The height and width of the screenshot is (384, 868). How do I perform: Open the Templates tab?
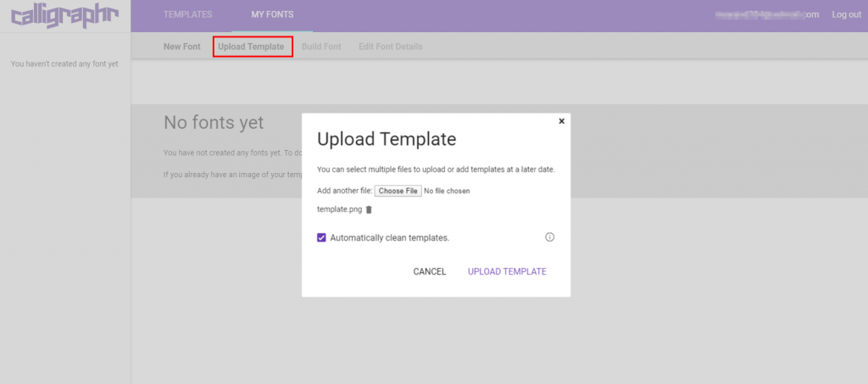pos(187,15)
